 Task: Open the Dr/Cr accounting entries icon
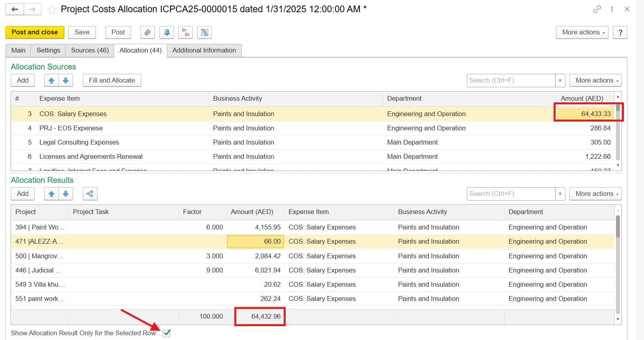point(185,32)
